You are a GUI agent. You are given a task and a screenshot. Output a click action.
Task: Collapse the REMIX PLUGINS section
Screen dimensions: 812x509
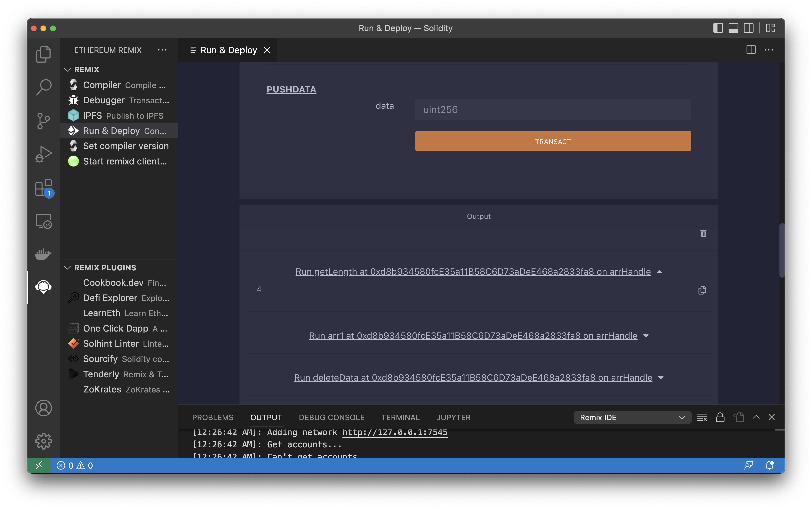(67, 268)
